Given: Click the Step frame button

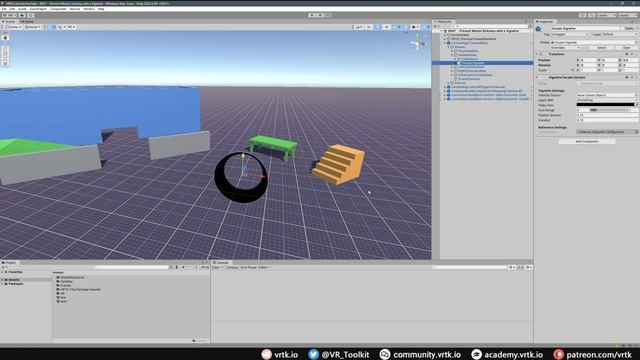Looking at the screenshot, I should (328, 15).
